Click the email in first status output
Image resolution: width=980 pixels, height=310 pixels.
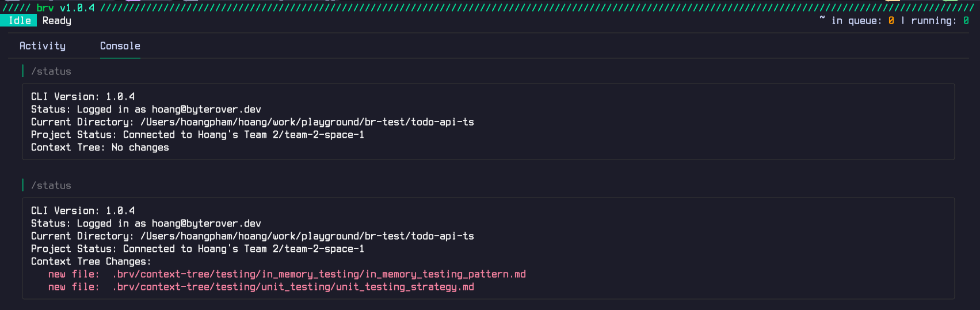(206, 109)
